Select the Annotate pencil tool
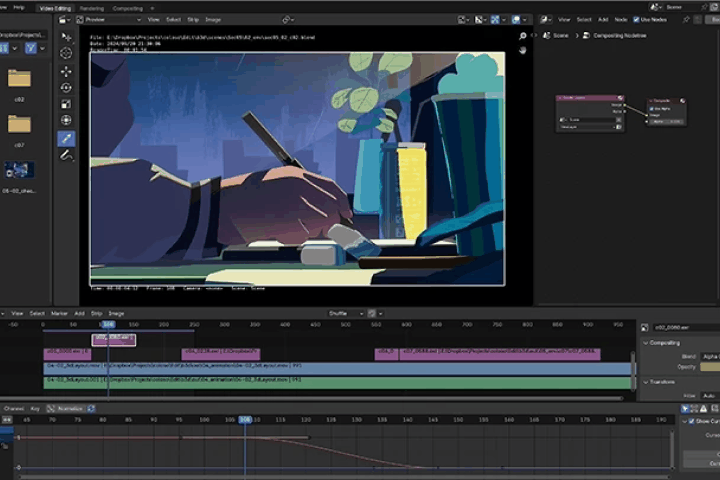This screenshot has width=720, height=480. click(x=66, y=156)
